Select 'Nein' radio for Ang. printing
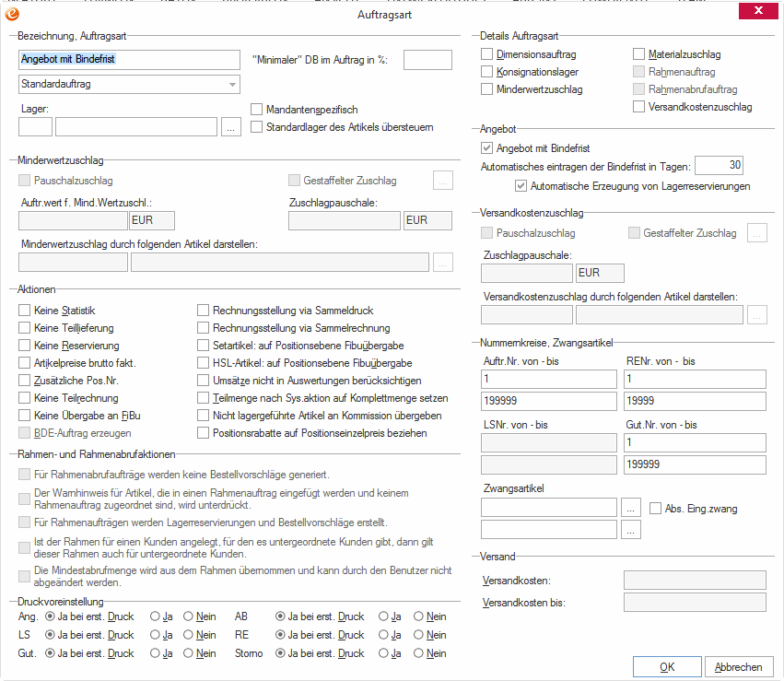 click(x=188, y=616)
